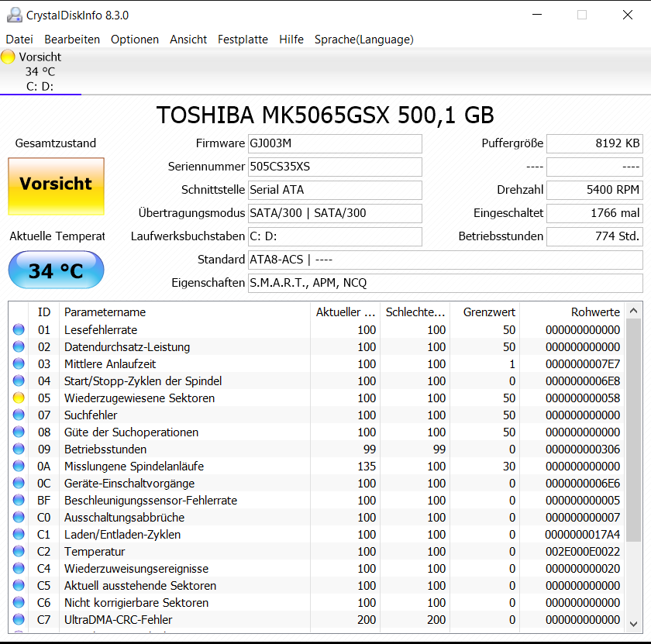Image resolution: width=651 pixels, height=644 pixels.
Task: Click the status dot for Temperatur row C2
Action: coord(19,551)
